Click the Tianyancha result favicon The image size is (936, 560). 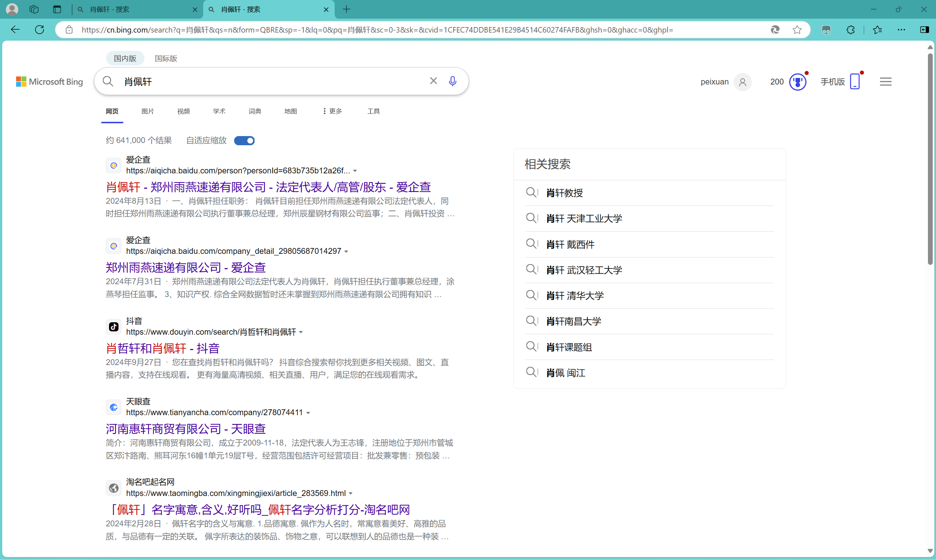pos(113,407)
